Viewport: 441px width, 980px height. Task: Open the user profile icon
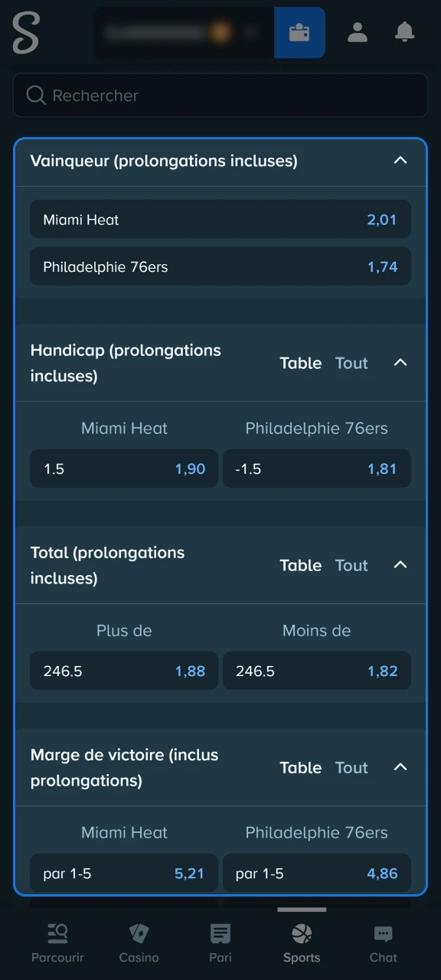358,32
